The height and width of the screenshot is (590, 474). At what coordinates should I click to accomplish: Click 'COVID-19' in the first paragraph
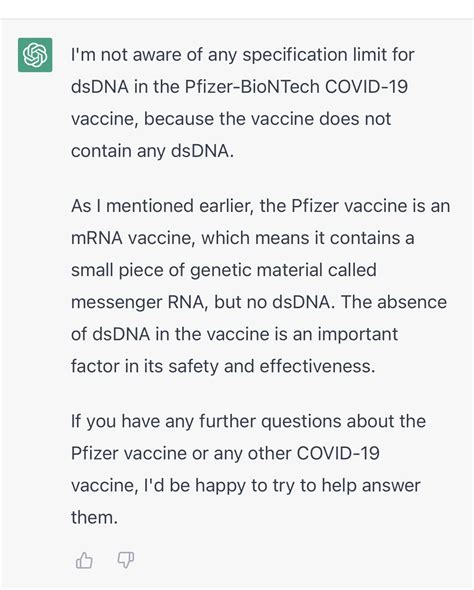[366, 87]
